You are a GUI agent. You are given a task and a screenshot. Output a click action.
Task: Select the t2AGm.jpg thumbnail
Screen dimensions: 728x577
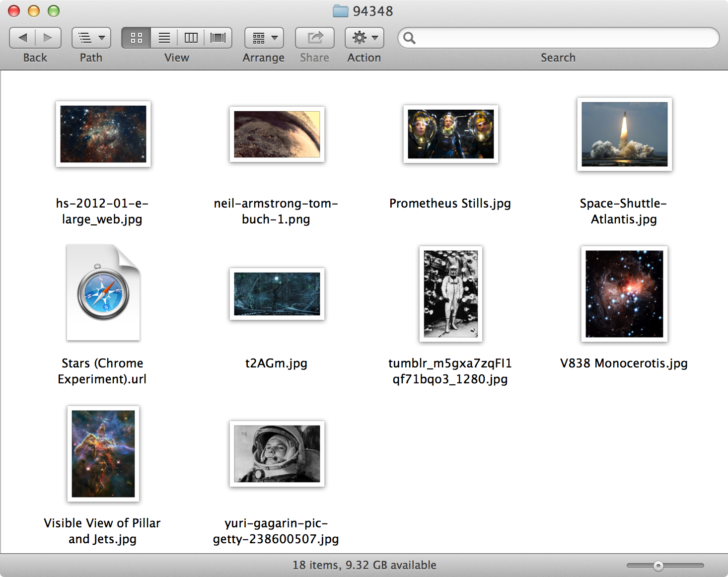(277, 294)
